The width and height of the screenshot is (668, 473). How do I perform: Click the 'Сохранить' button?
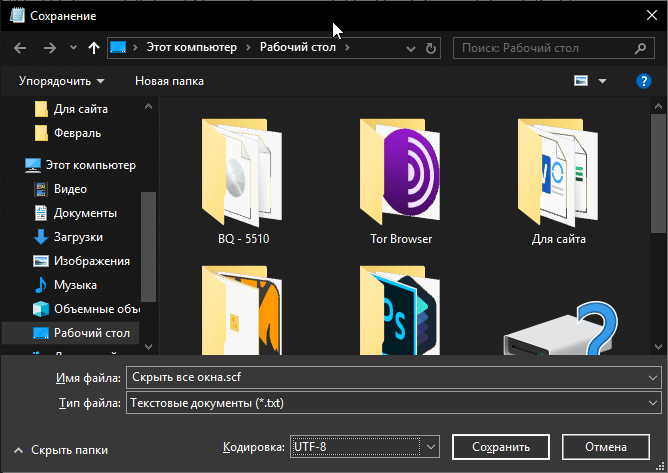pyautogui.click(x=501, y=447)
